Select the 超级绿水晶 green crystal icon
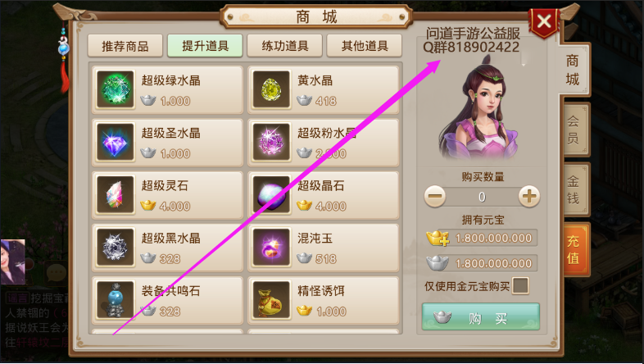This screenshot has width=644, height=364. coord(116,89)
